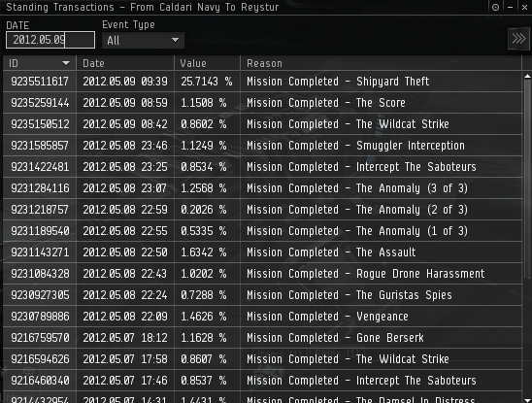Sort the table by the ID column header

click(x=40, y=63)
